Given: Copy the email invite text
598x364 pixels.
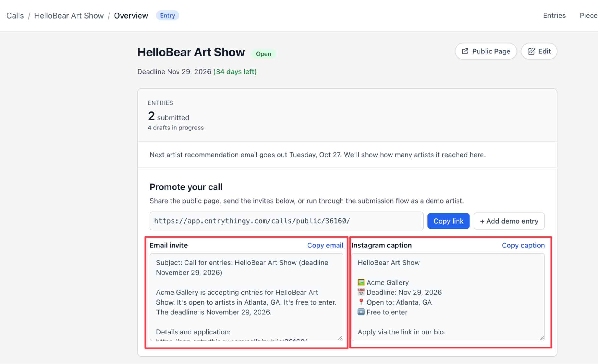Looking at the screenshot, I should point(325,245).
